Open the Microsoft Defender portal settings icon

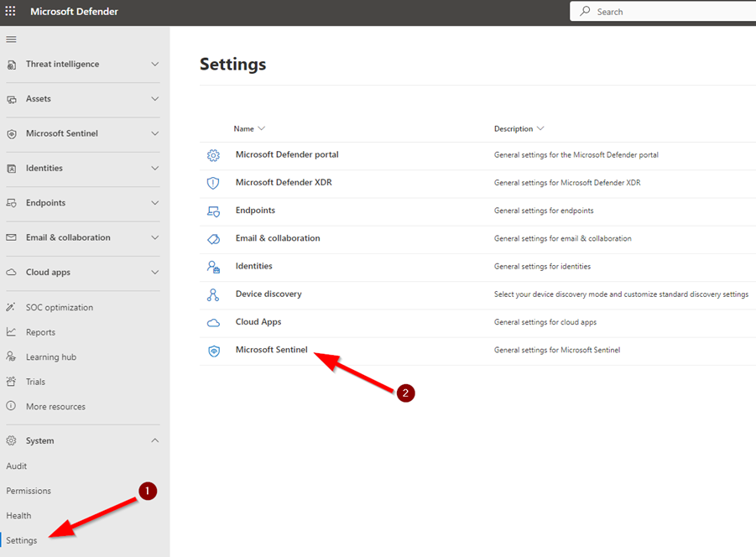pyautogui.click(x=213, y=154)
